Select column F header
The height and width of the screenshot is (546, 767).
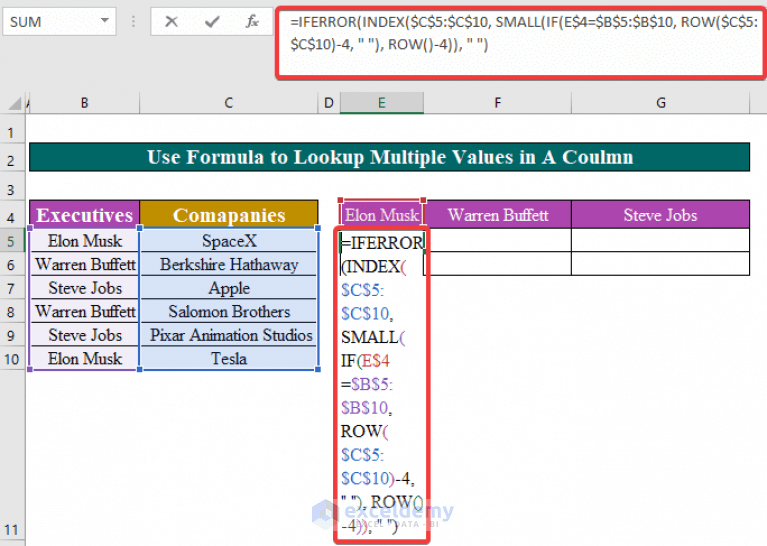pyautogui.click(x=497, y=103)
